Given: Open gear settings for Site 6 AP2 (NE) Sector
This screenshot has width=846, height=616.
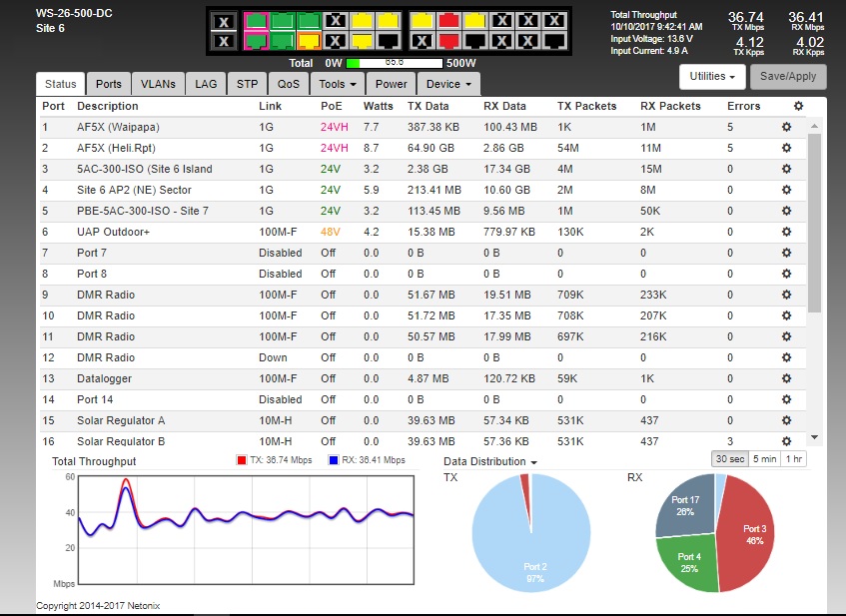Looking at the screenshot, I should [x=786, y=190].
